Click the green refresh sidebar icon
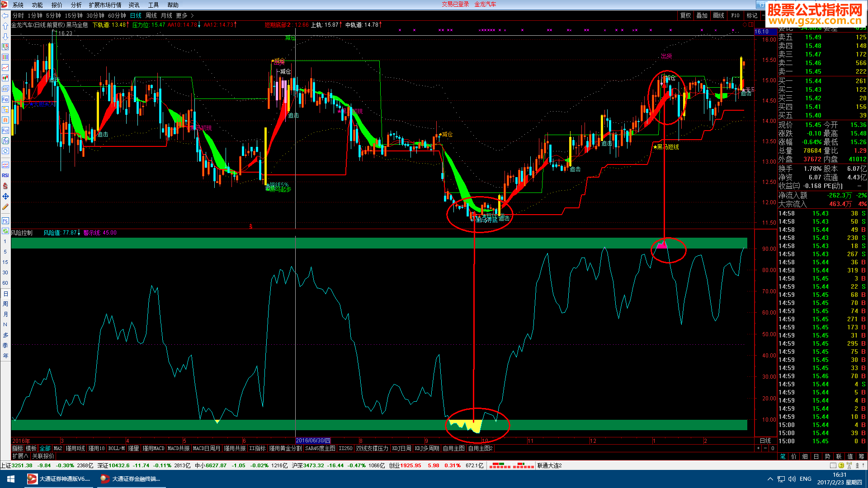The height and width of the screenshot is (488, 868). [x=5, y=231]
